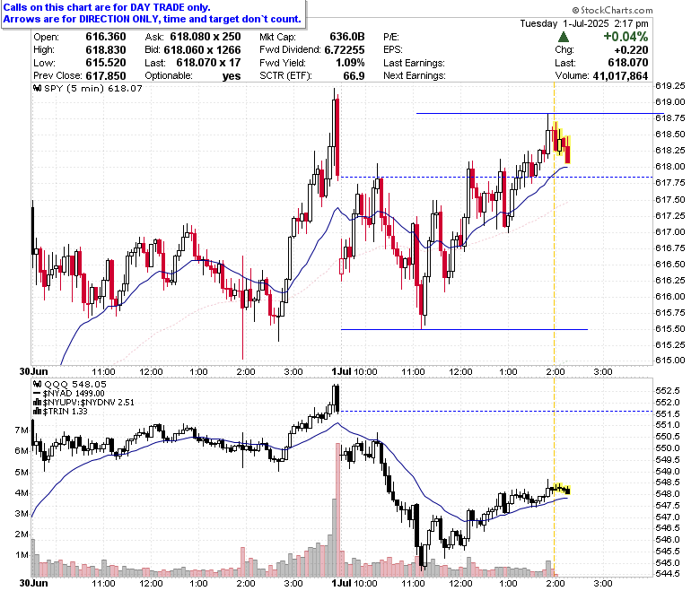Click the tall pink volume spike bar at the 1 Jul open
The width and height of the screenshot is (700, 591).
point(338,509)
